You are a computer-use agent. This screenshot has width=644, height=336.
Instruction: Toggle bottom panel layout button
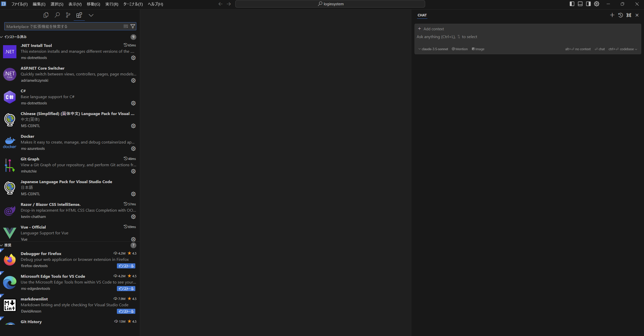point(580,4)
